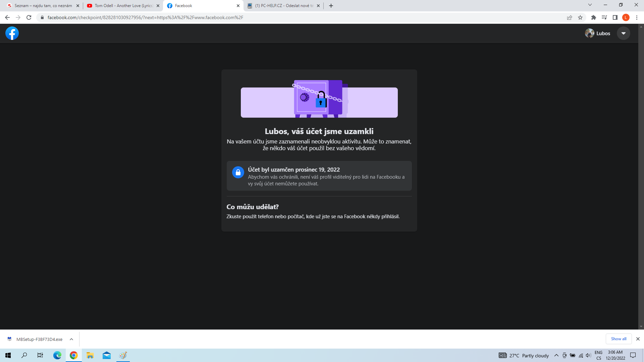Click the Lubos profile avatar
644x362 pixels.
589,33
